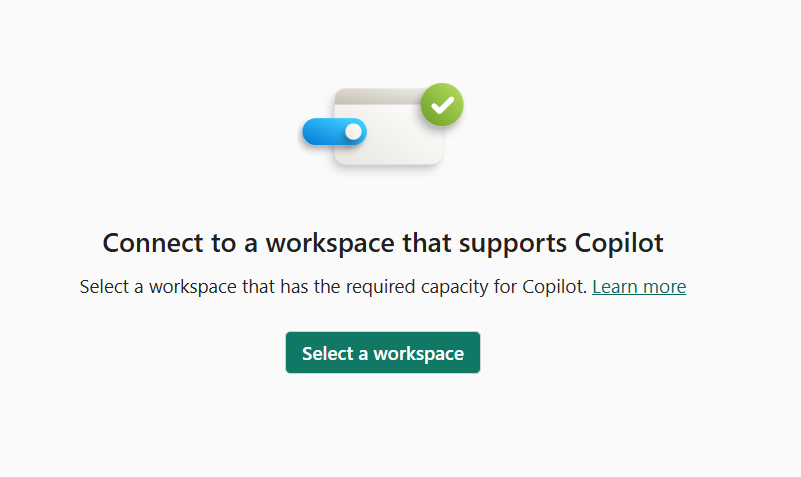801x477 pixels.
Task: Click the heading Connect to a workspace
Action: coord(383,243)
